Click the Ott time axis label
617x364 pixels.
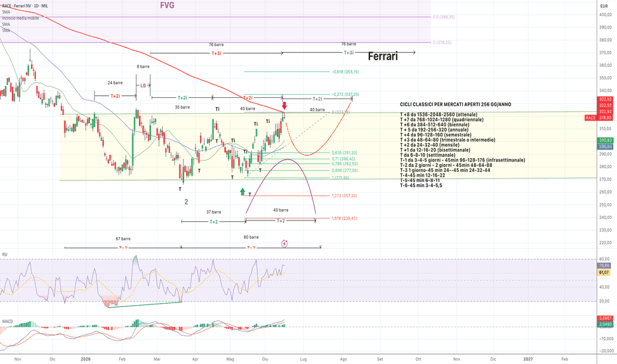coord(418,359)
